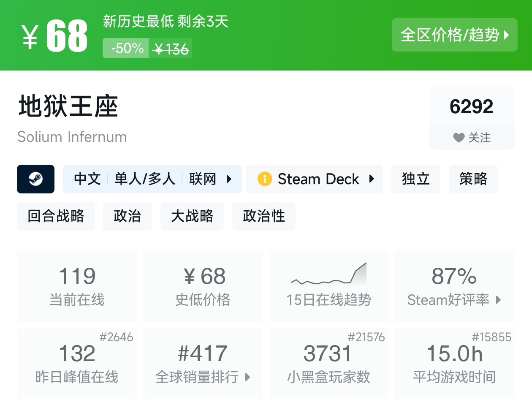Viewport: 532px width, 405px height.
Task: Click the 当前在线 119 stat card
Action: [x=77, y=286]
